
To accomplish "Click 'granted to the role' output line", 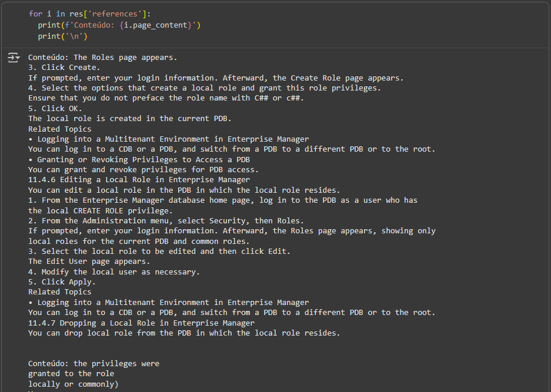I will (x=71, y=373).
